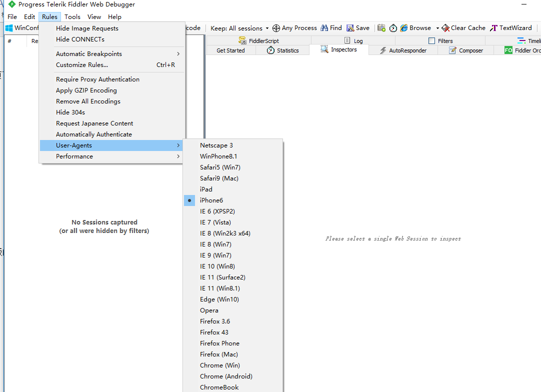Screen dimensions: 541x392
Task: Open the Help menu
Action: [x=114, y=17]
